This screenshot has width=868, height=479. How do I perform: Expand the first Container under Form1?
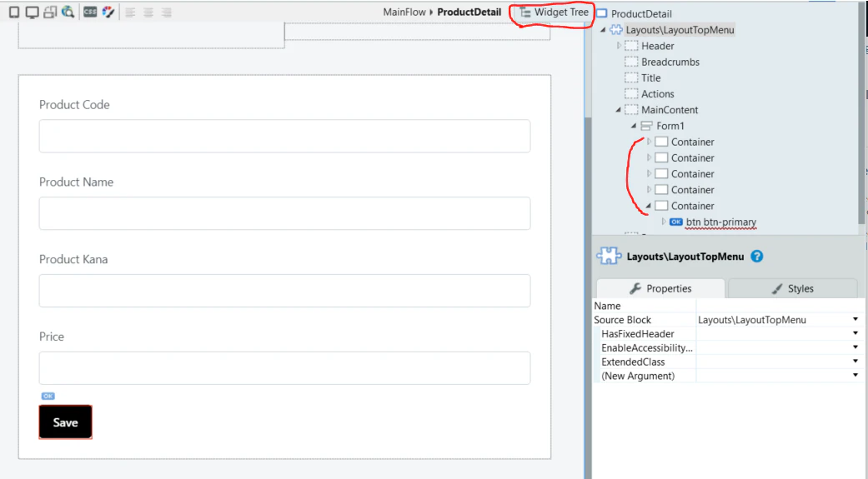[649, 142]
